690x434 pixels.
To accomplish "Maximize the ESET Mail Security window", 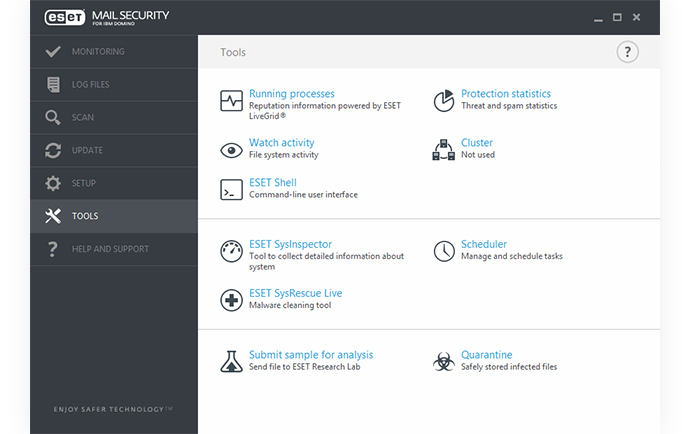I will pos(617,17).
